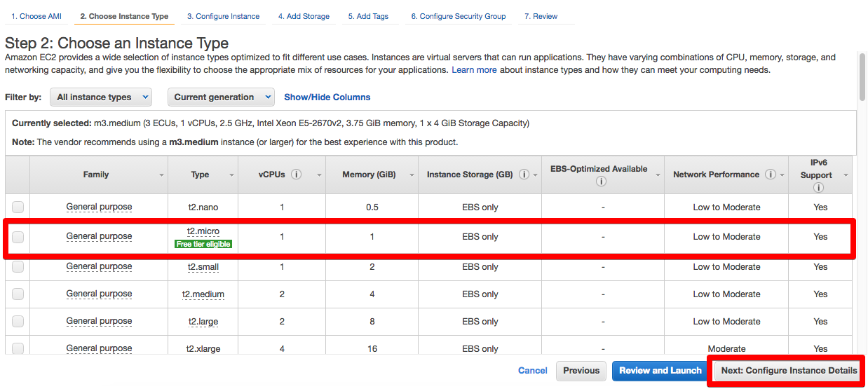Click General purpose link in t2.nano row
This screenshot has height=389, width=868.
[99, 207]
